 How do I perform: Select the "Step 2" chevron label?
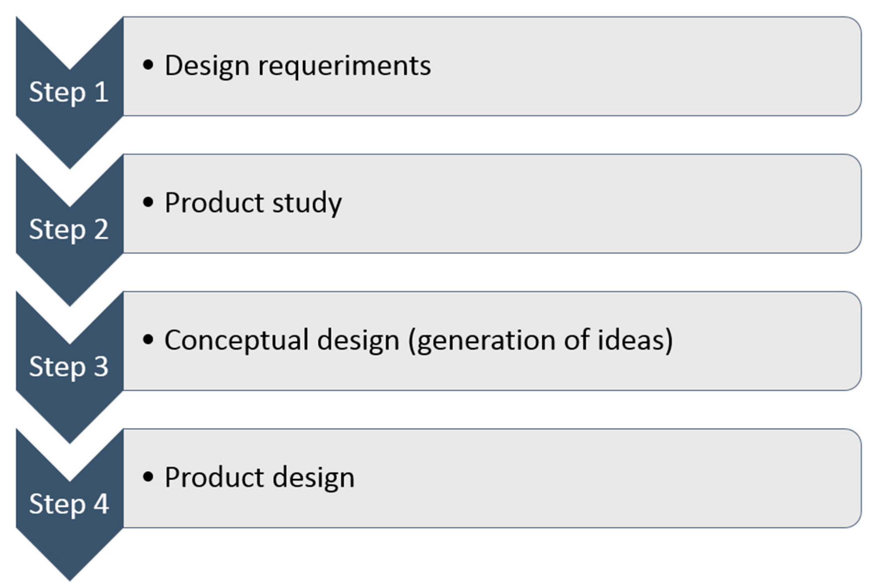coord(69,230)
